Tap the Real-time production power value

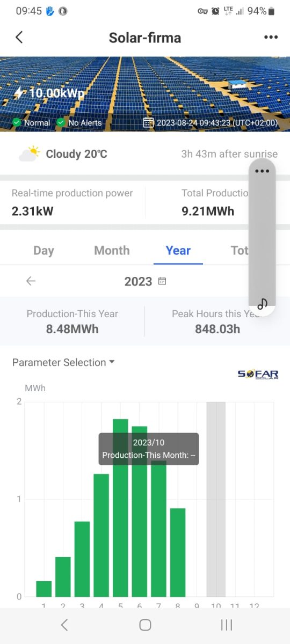tap(33, 211)
